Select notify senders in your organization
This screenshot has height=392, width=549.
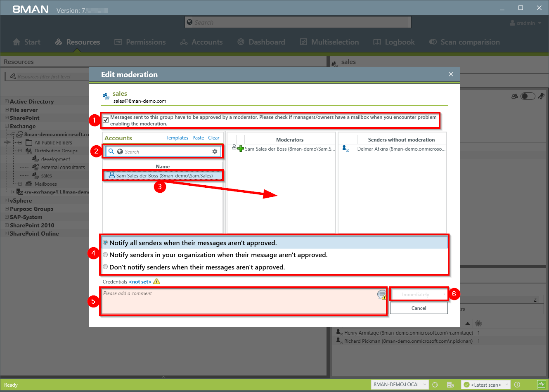click(x=106, y=255)
